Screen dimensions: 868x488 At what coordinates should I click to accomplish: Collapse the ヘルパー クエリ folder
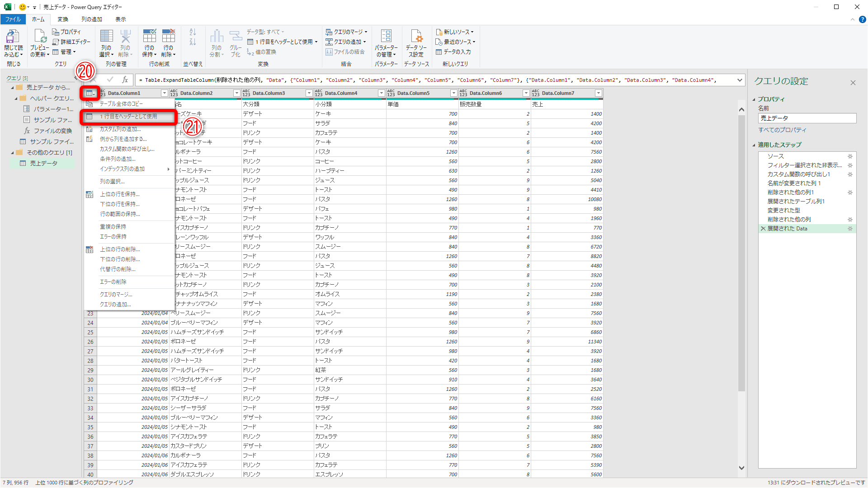point(16,99)
